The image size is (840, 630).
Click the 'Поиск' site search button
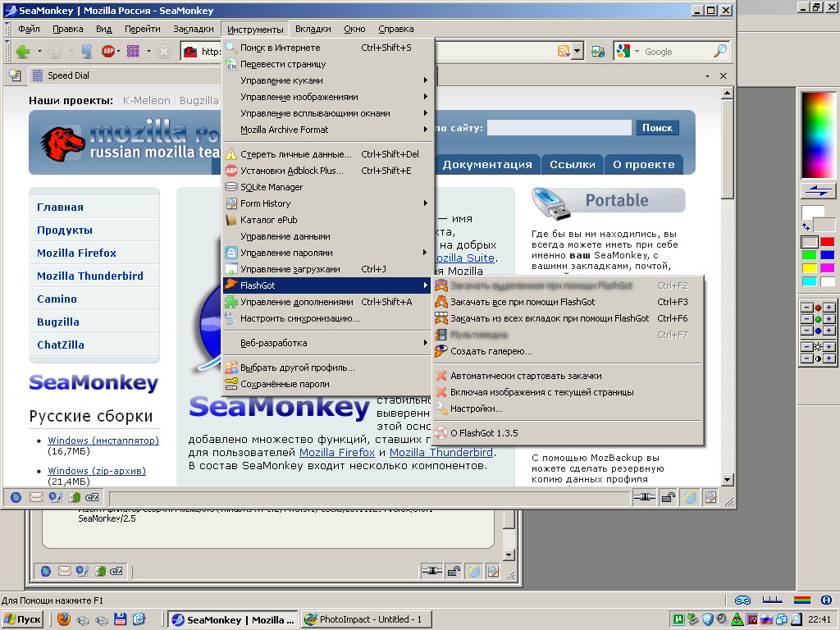click(x=657, y=127)
